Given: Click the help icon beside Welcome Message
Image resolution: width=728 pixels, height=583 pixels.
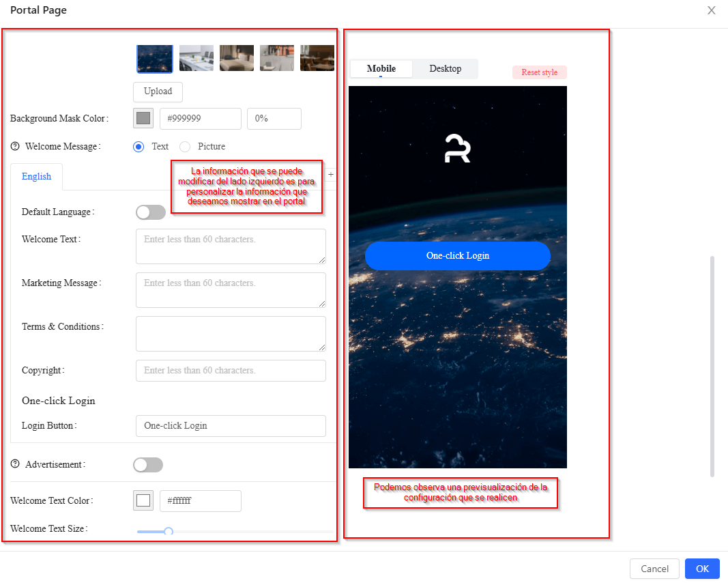Looking at the screenshot, I should tap(16, 146).
